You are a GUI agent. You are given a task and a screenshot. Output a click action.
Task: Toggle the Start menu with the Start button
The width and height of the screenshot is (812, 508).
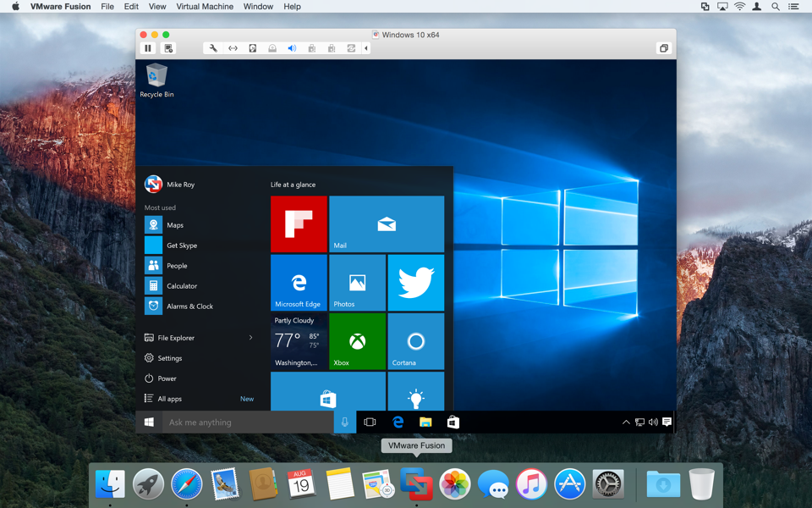point(148,421)
